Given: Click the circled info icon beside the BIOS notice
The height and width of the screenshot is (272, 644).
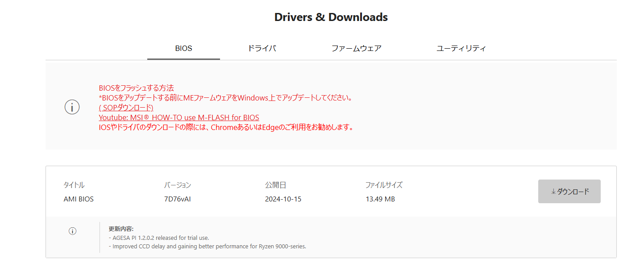Looking at the screenshot, I should tap(72, 107).
